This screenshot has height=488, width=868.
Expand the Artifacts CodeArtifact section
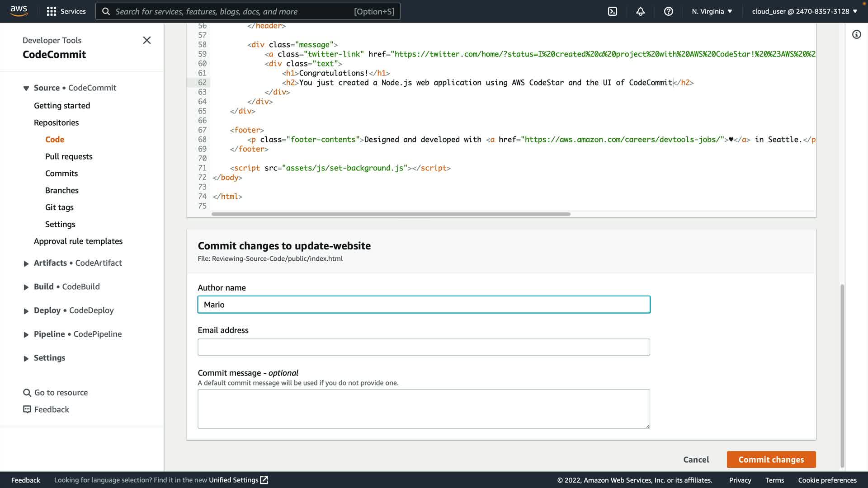pos(26,263)
